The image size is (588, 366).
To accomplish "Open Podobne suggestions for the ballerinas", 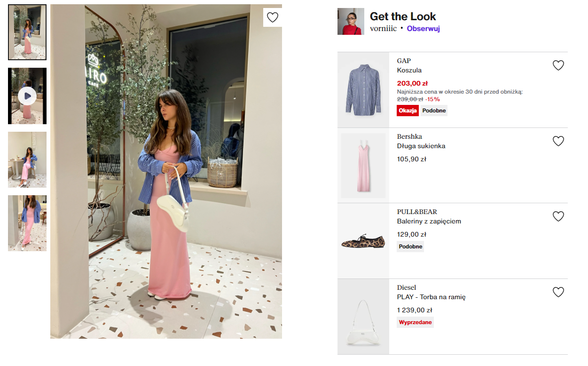I will 410,246.
